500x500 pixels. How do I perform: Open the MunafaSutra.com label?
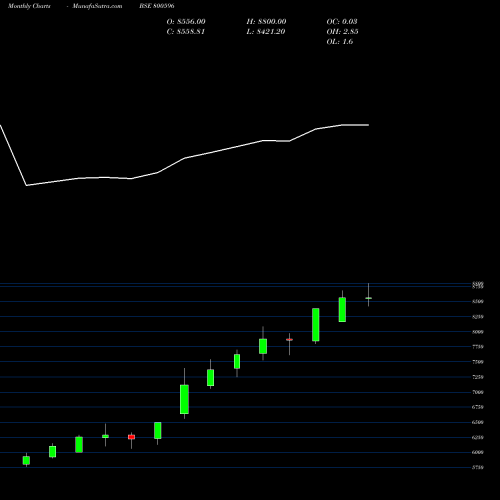coord(97,6)
